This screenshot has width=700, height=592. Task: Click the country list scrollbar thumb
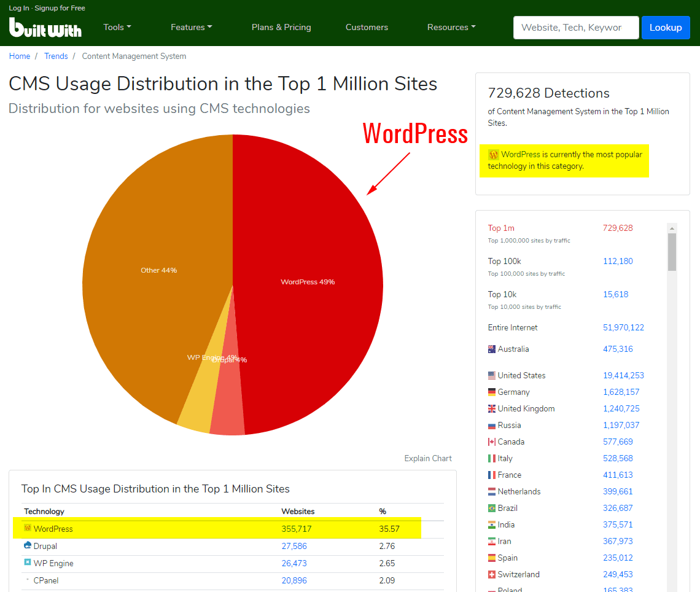pos(672,252)
